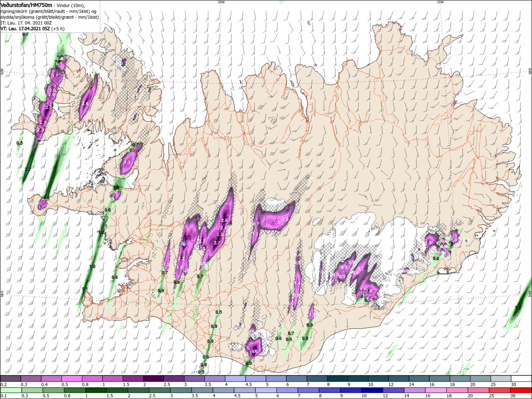Click the '15W' longitude label
The width and height of the screenshot is (532, 399).
(x=440, y=2)
